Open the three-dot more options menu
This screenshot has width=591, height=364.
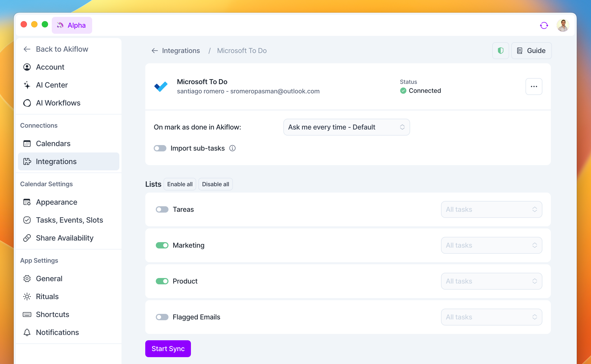pos(534,87)
